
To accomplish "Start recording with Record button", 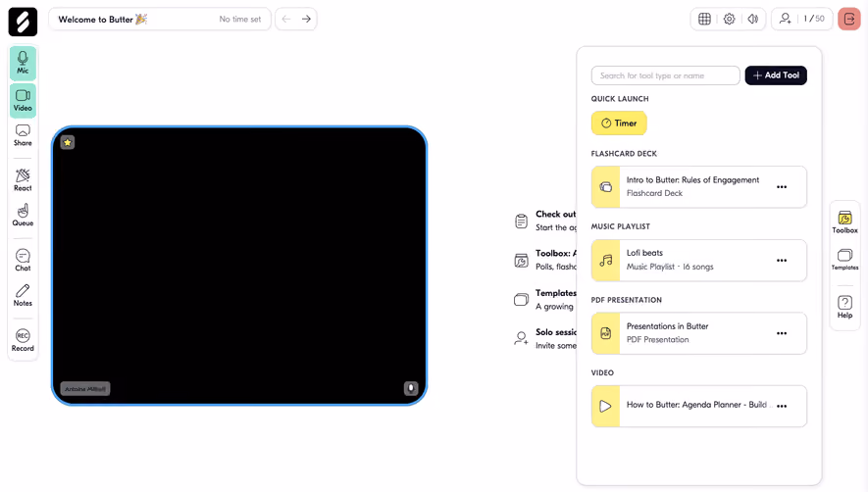I will (23, 340).
